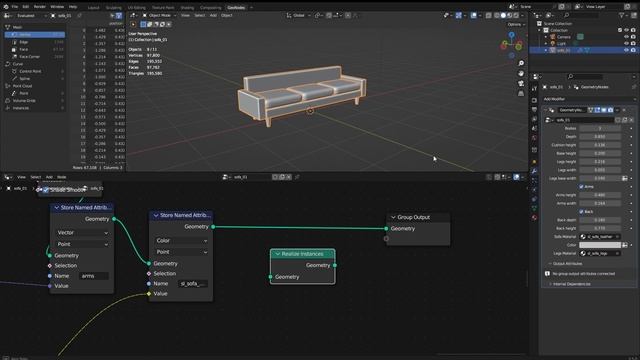
Task: Open the Add Modifier dropdown
Action: coord(589,99)
